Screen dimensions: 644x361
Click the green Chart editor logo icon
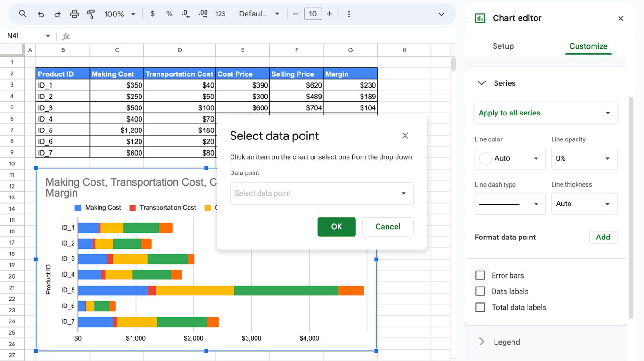(x=480, y=18)
